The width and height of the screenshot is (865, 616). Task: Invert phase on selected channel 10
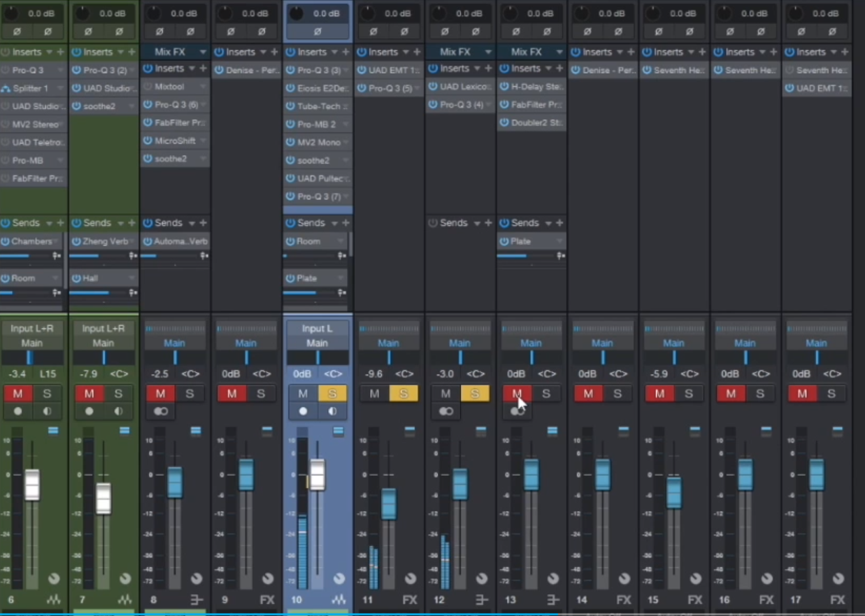[x=317, y=32]
